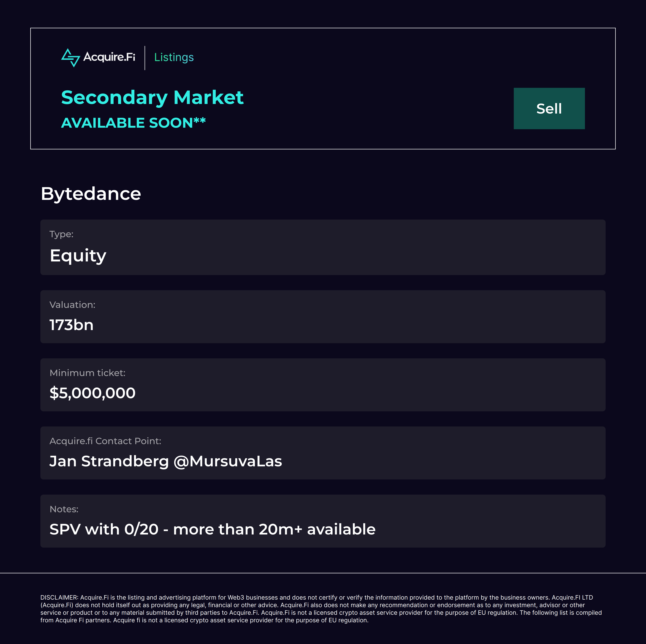
Task: Click the Bytedance listing title
Action: click(x=91, y=194)
